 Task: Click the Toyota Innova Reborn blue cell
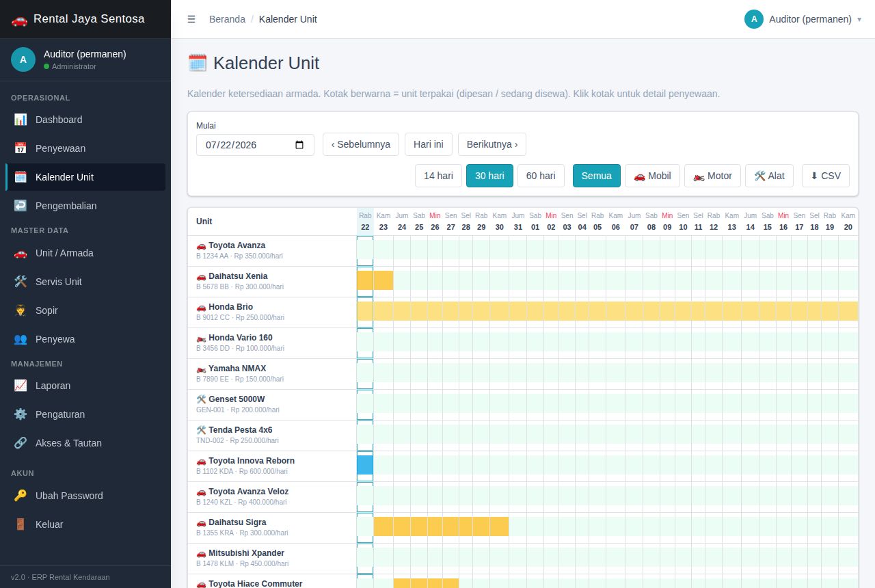tap(365, 465)
